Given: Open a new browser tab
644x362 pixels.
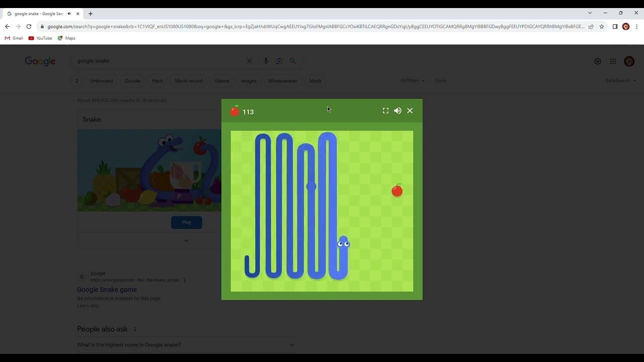Looking at the screenshot, I should click(91, 14).
